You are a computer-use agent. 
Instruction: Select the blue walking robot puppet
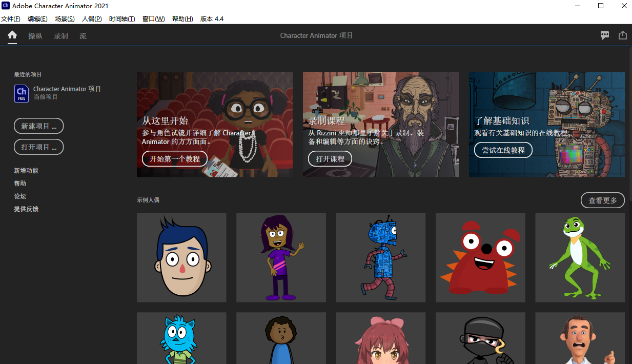(381, 257)
